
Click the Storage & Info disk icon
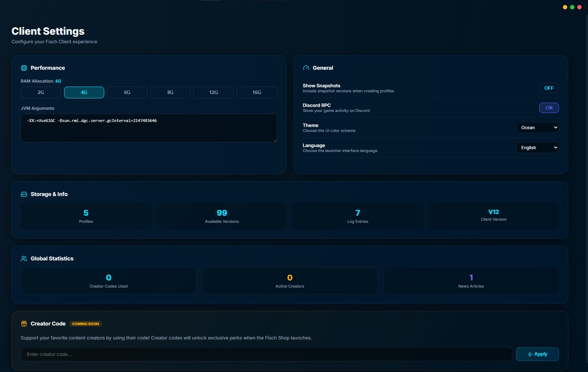(24, 194)
